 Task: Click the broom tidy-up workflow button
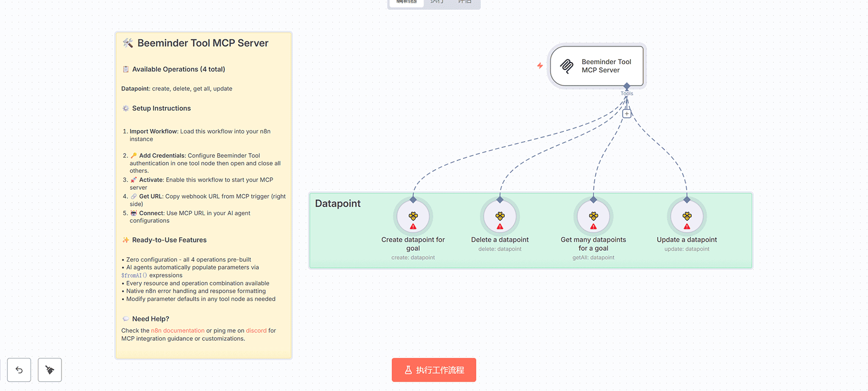click(x=50, y=370)
